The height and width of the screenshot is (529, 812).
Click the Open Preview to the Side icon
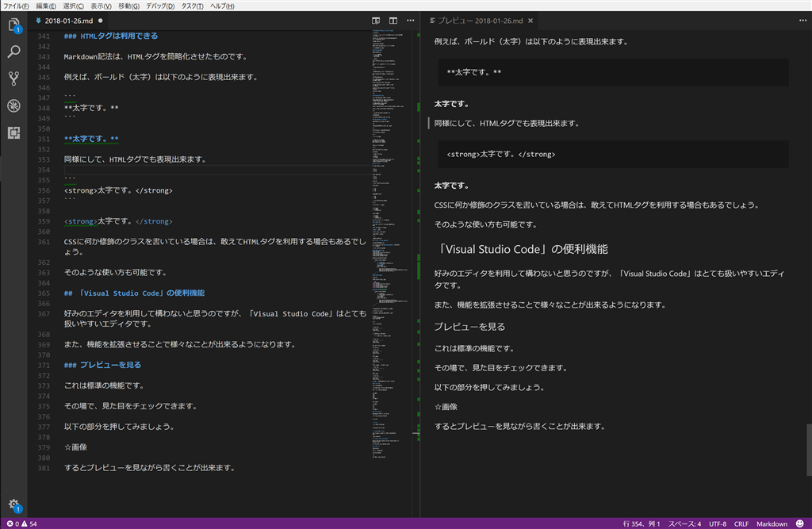pyautogui.click(x=375, y=20)
